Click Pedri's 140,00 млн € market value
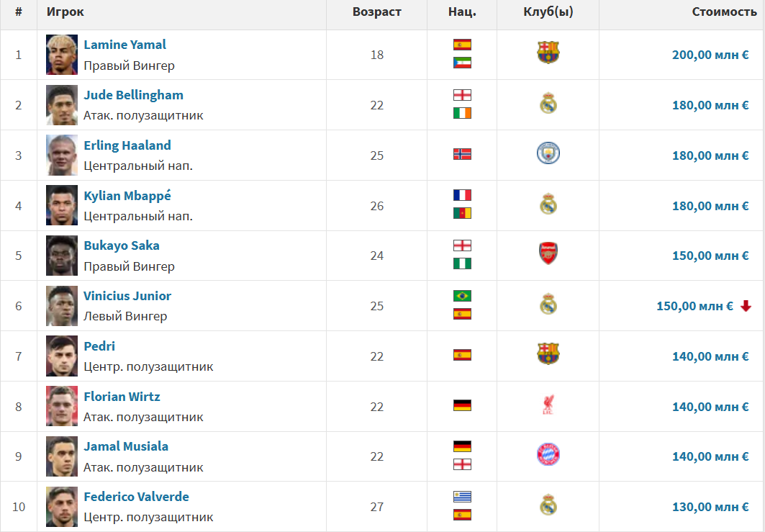The image size is (765, 532). [x=710, y=356]
